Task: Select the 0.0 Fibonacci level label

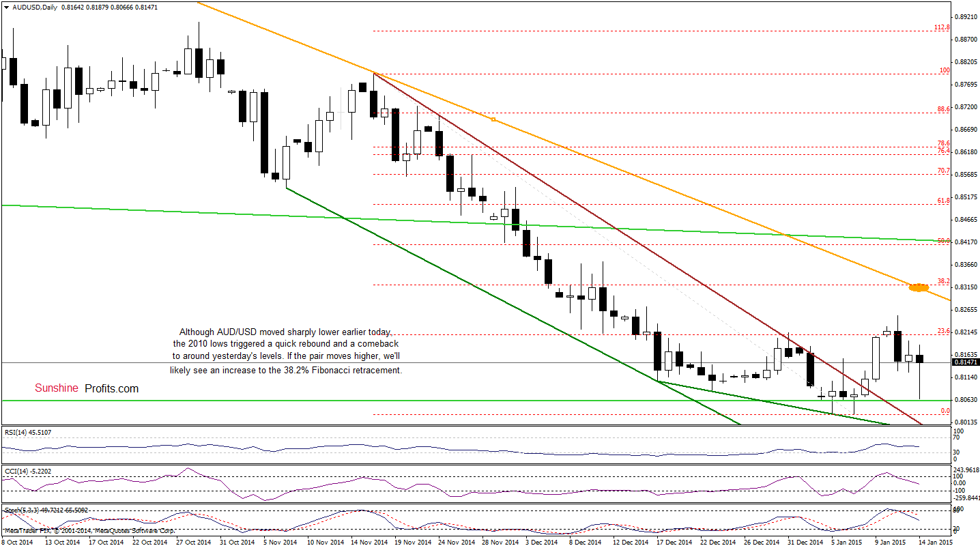Action: [x=945, y=411]
